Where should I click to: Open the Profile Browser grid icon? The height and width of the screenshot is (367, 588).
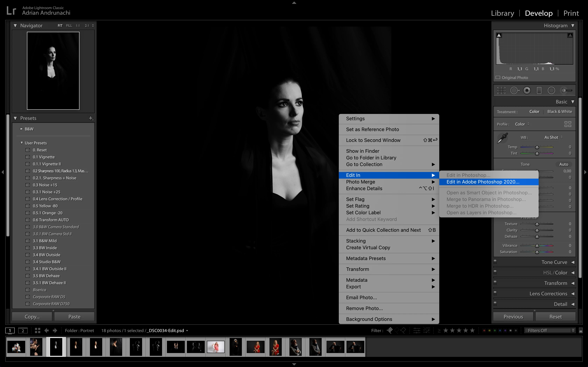[x=568, y=124]
